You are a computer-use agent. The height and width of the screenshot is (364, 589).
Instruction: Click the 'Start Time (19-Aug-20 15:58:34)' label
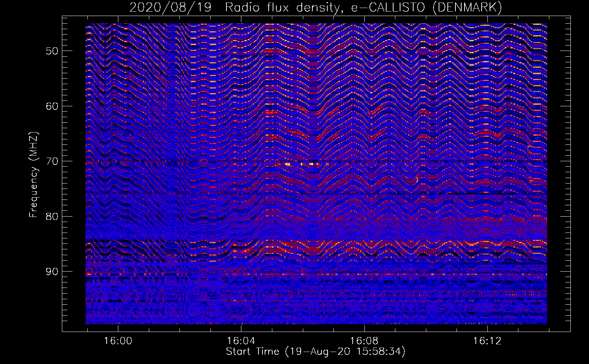click(316, 352)
